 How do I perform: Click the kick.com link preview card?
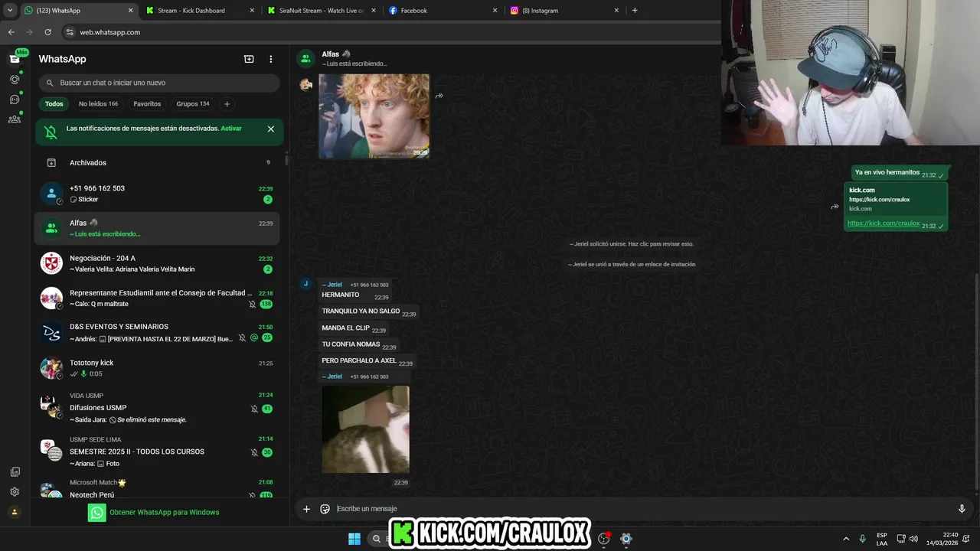(x=896, y=199)
